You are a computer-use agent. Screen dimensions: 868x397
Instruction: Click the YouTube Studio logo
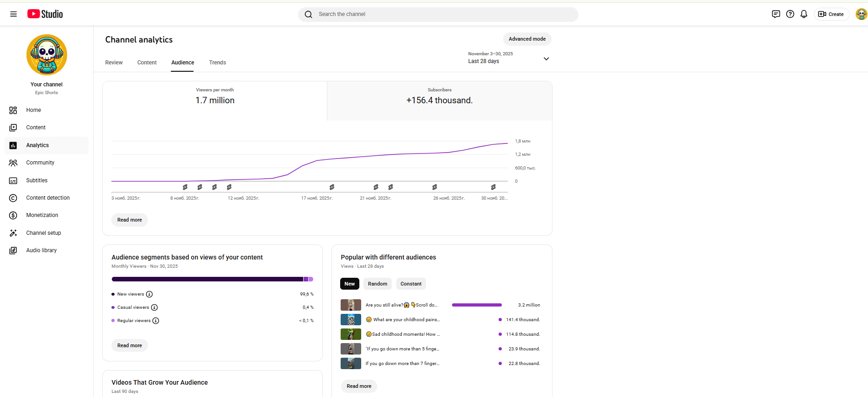point(45,14)
